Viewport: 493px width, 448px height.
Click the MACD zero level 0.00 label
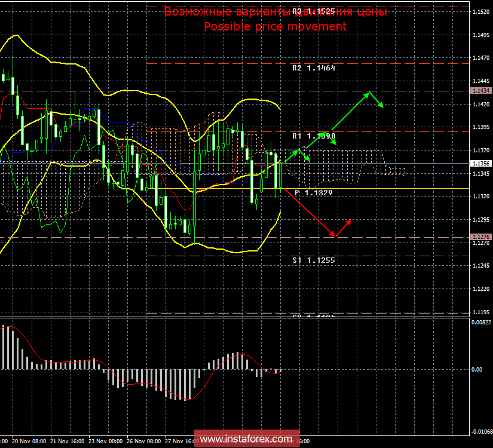coord(477,369)
